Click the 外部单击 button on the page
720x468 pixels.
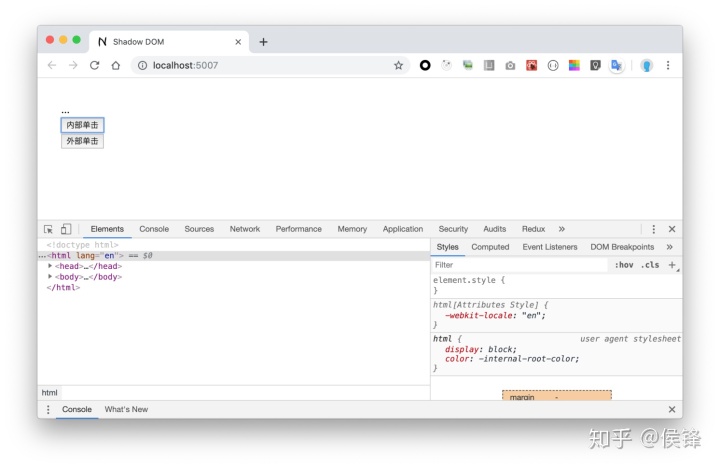click(x=83, y=141)
